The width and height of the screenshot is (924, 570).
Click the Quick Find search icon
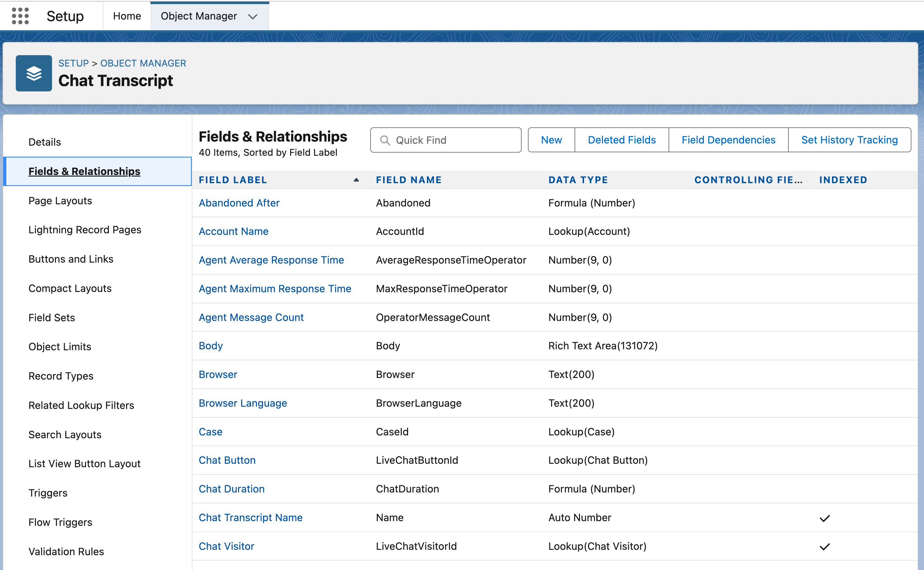pyautogui.click(x=385, y=141)
